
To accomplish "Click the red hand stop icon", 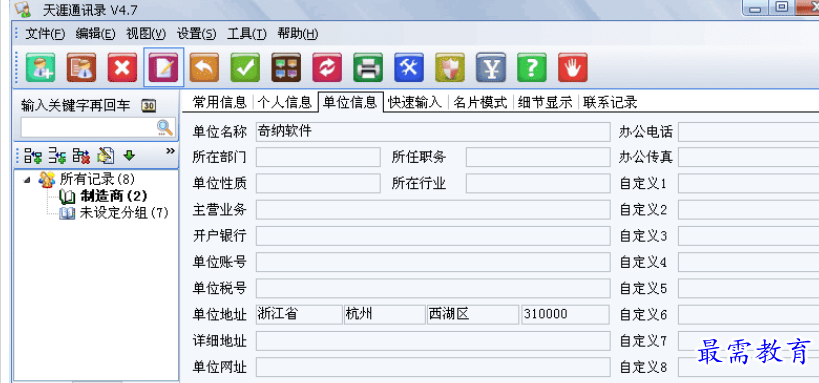I will click(573, 67).
